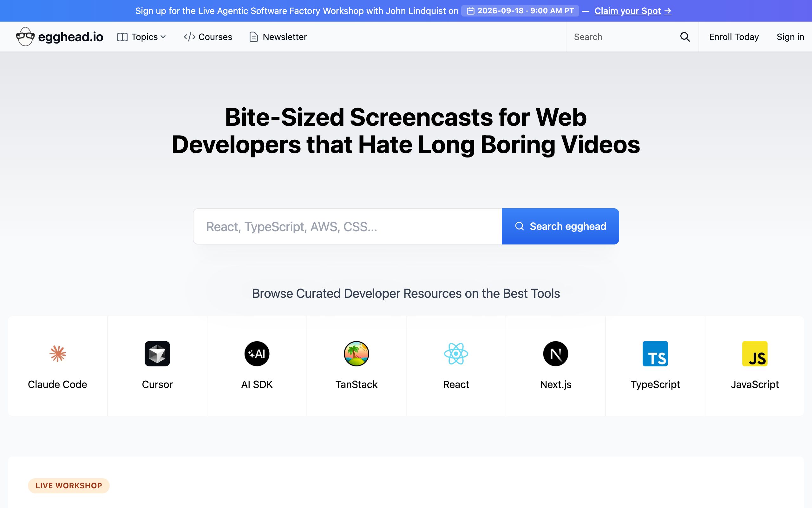Click the React label under the atom
This screenshot has width=812, height=508.
pos(456,384)
